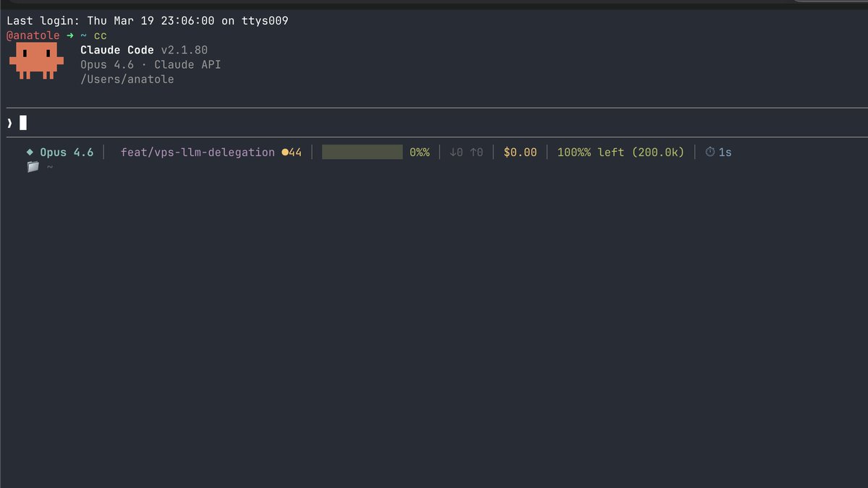Click the stopwatch icon beside 1s
868x488 pixels.
[710, 152]
